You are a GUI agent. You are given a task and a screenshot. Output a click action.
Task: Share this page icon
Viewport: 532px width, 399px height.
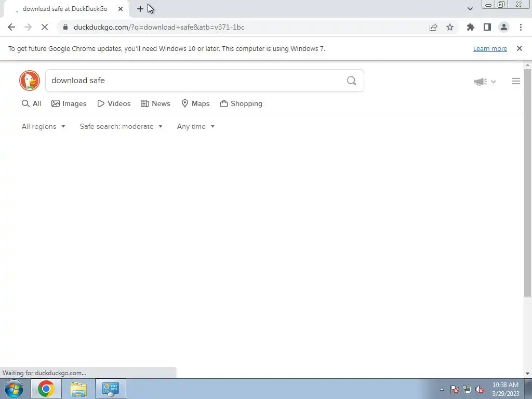pos(433,27)
